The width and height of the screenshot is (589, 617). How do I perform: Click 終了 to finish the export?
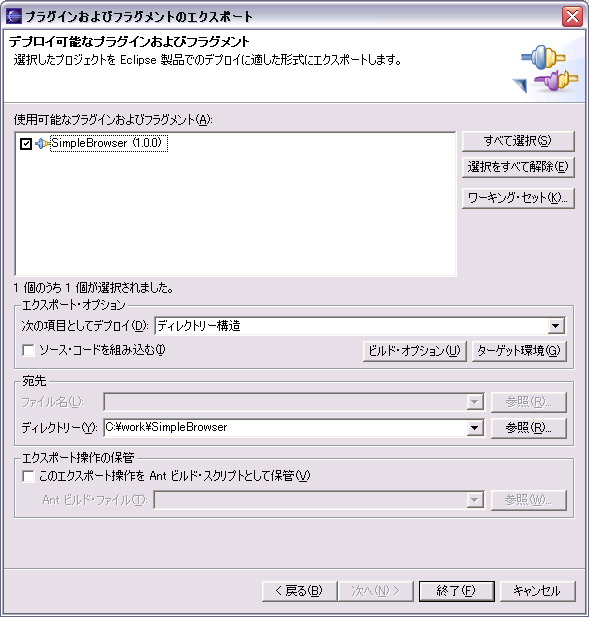coord(456,591)
